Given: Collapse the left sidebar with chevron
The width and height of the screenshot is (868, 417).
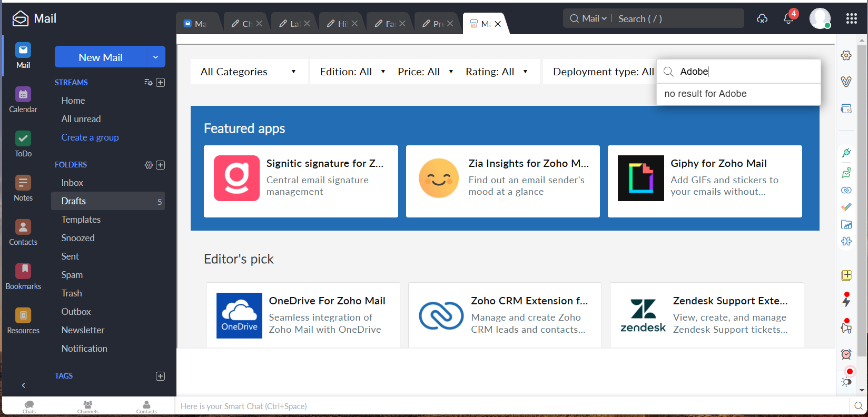Looking at the screenshot, I should click(x=23, y=385).
